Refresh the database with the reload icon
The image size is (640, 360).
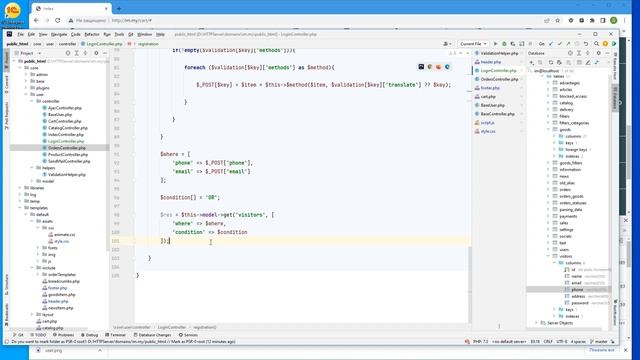click(x=551, y=62)
